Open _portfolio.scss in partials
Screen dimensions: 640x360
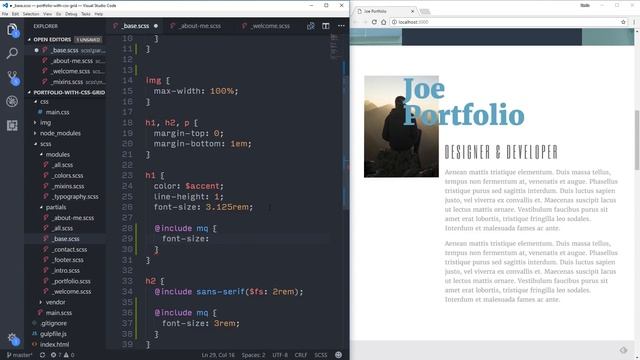(x=71, y=281)
